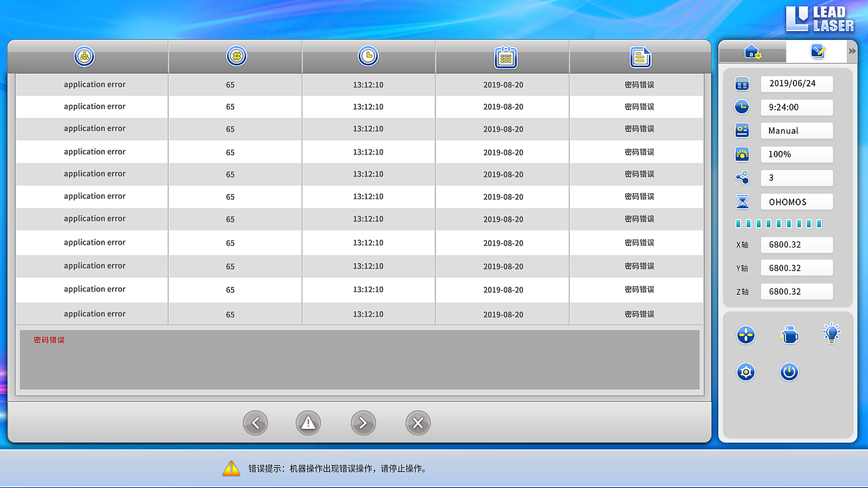
Task: Click the 100% brightness field
Action: (x=797, y=154)
